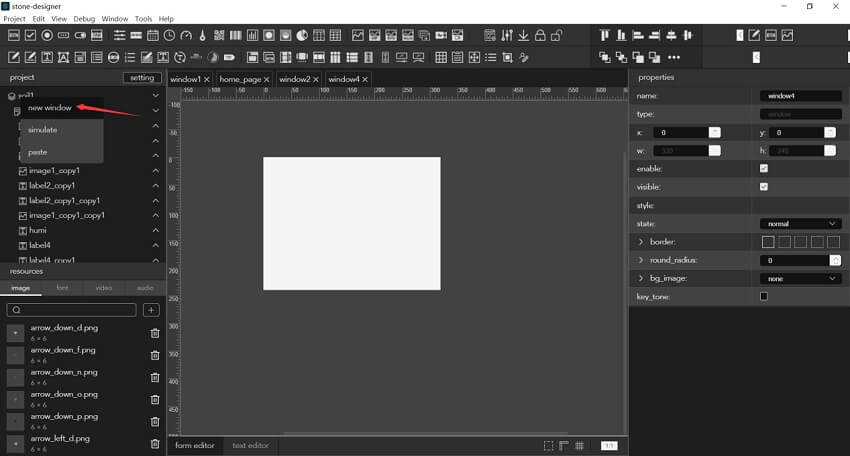Collapse the humi tree row chevron
The image size is (850, 456).
coord(156,230)
